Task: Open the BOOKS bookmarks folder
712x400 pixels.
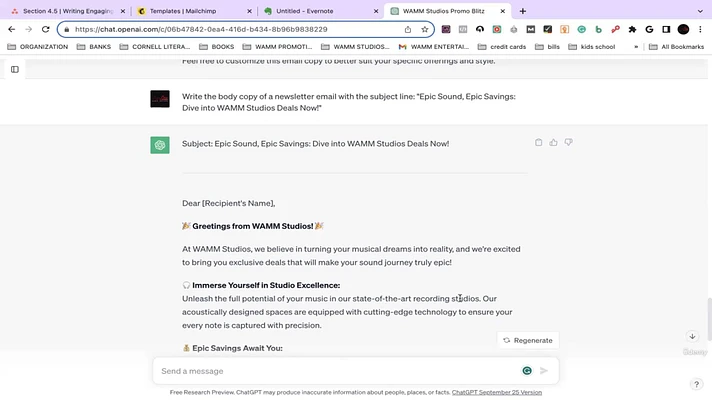Action: tap(217, 47)
